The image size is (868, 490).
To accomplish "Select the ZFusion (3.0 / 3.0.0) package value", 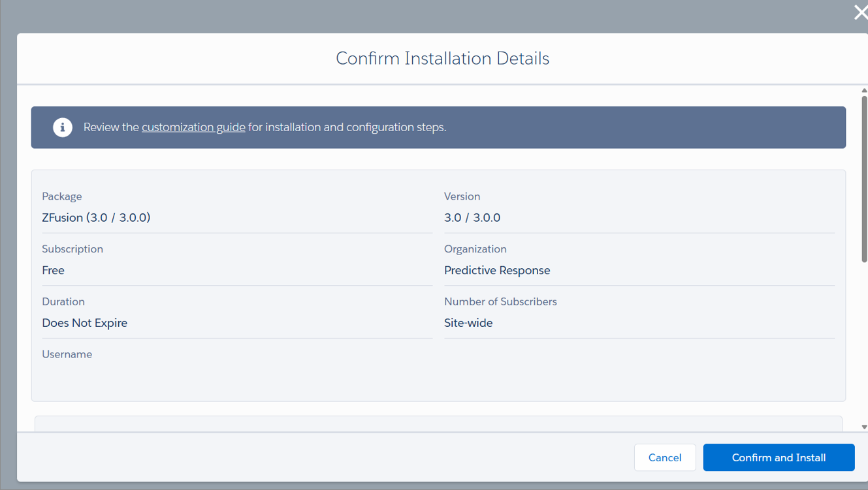I will click(96, 218).
